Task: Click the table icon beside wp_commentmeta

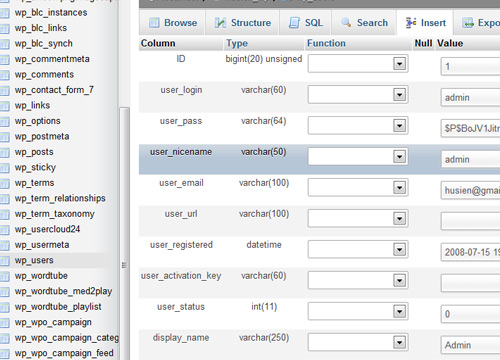Action: click(4, 60)
